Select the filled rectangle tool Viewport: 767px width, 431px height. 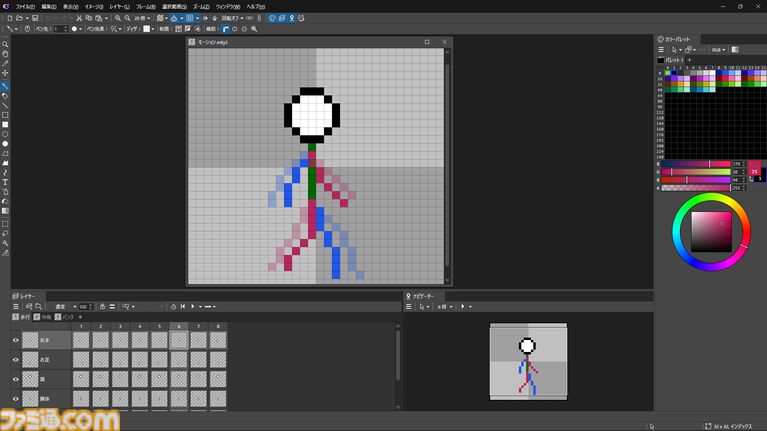point(5,124)
